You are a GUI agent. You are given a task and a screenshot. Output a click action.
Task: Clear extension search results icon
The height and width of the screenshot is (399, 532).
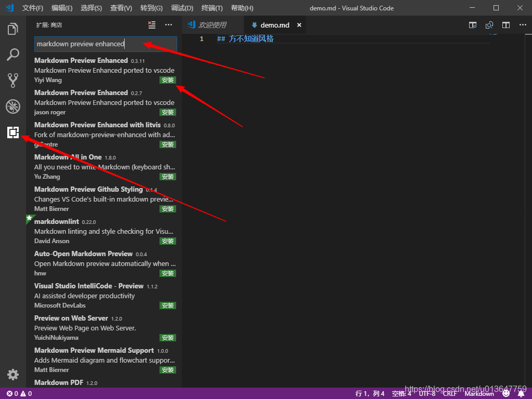[152, 25]
